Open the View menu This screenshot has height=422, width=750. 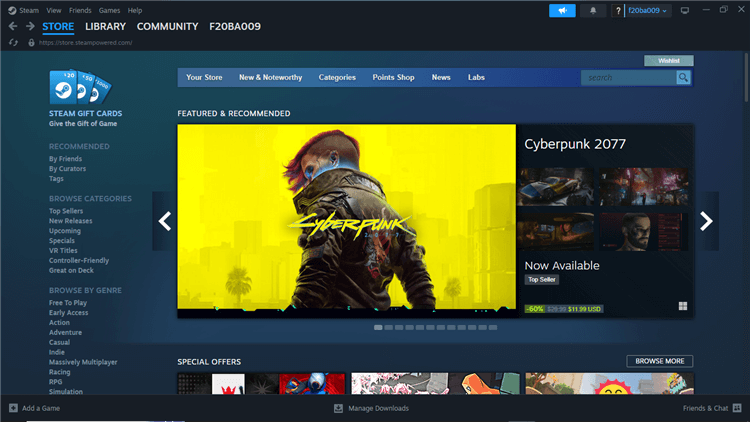(54, 10)
